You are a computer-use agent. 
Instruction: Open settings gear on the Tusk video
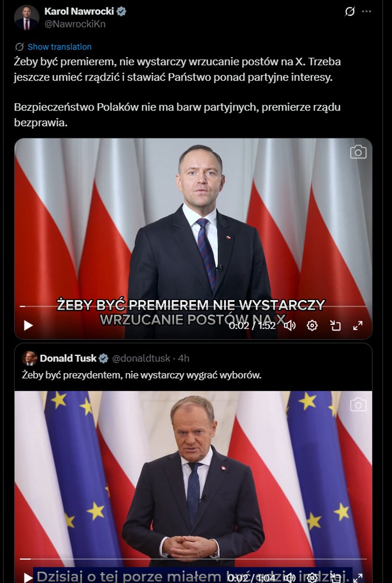tap(312, 577)
